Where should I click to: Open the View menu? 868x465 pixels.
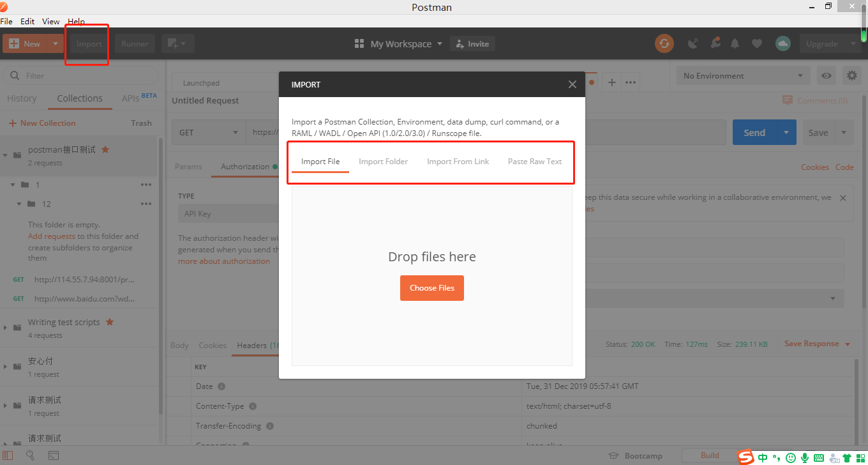click(51, 21)
